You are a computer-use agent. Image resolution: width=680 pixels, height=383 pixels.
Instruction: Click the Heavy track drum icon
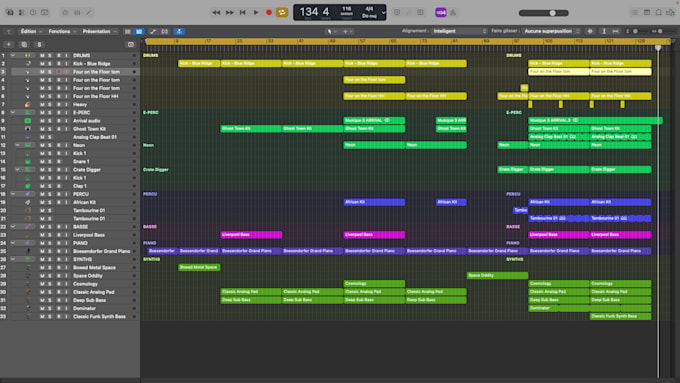pos(28,105)
